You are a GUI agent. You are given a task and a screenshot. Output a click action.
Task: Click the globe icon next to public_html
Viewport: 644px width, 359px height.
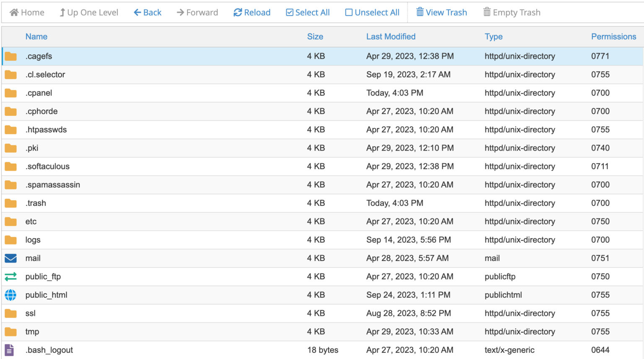[x=10, y=295]
